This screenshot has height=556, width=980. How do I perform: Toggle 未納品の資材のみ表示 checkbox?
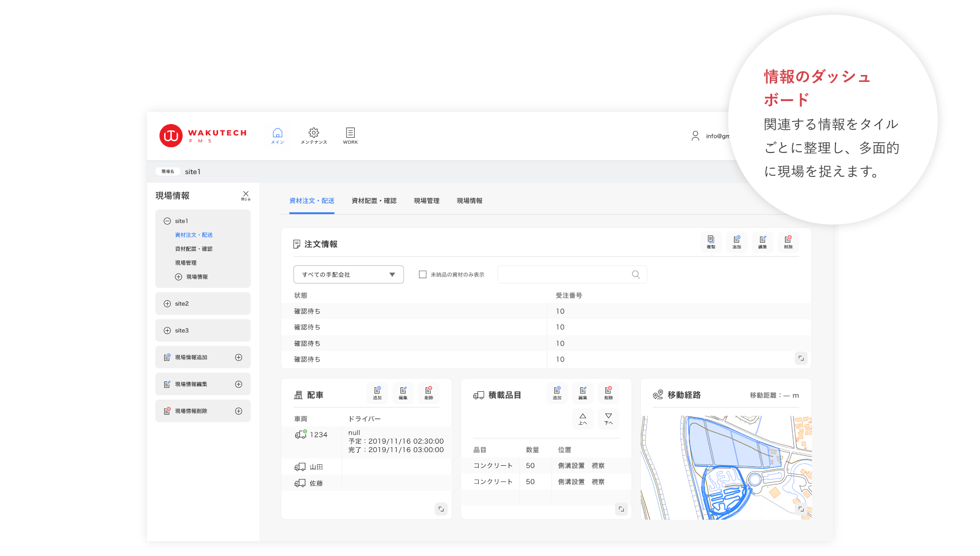click(422, 275)
